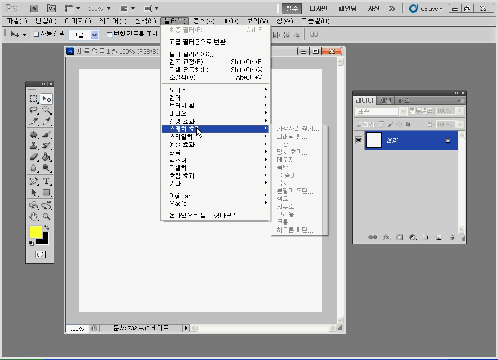Switch to the highlighted Essentials workspace button
Screen dimensions: 498x360
[292, 9]
